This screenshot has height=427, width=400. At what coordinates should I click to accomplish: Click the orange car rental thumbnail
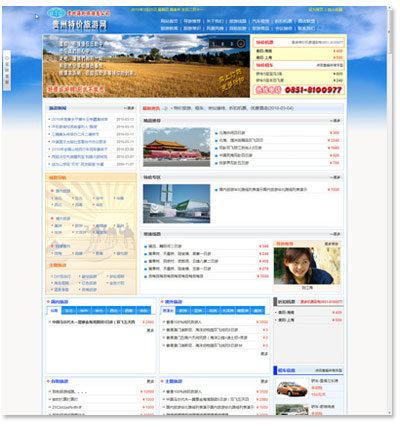click(292, 388)
